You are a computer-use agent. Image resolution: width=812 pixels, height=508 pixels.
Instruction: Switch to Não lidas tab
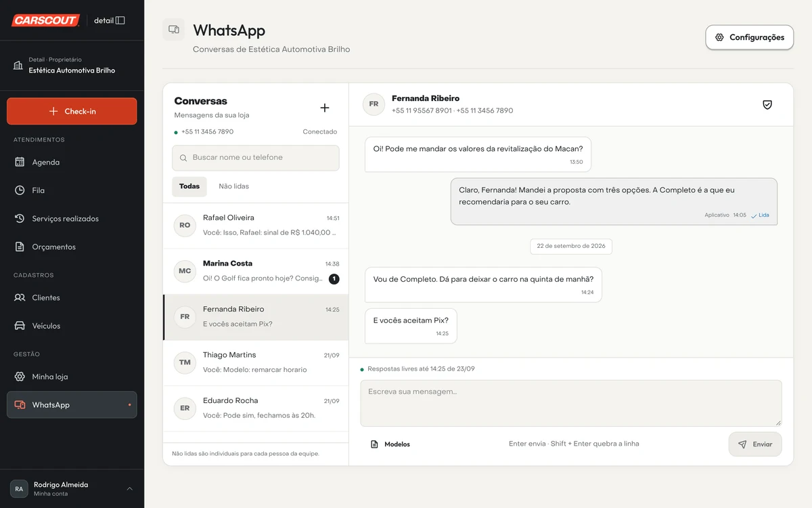pyautogui.click(x=233, y=186)
